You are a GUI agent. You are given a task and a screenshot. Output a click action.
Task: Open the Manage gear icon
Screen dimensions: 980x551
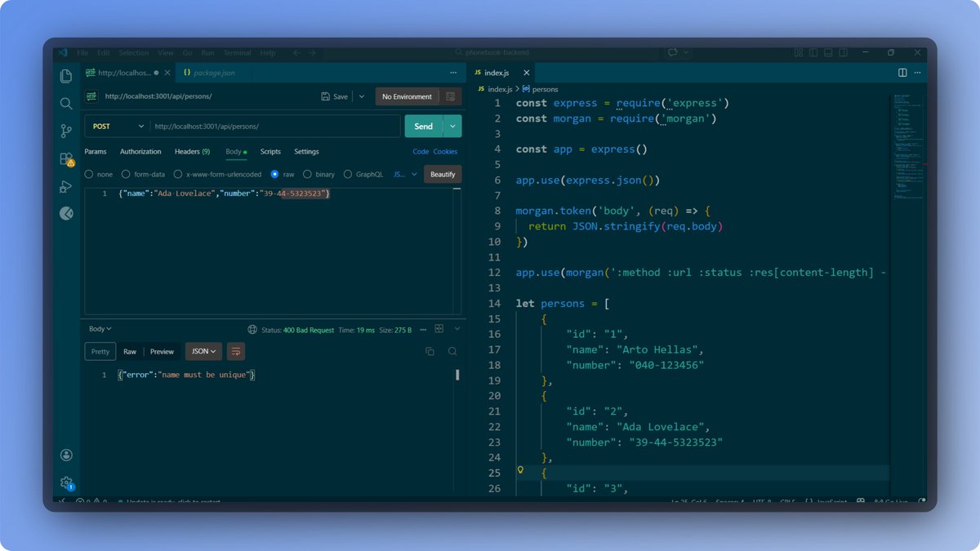(x=66, y=482)
